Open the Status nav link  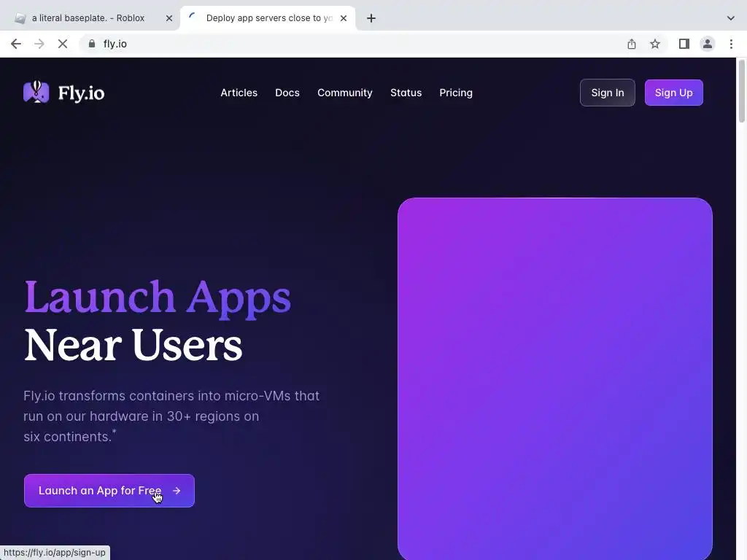406,93
